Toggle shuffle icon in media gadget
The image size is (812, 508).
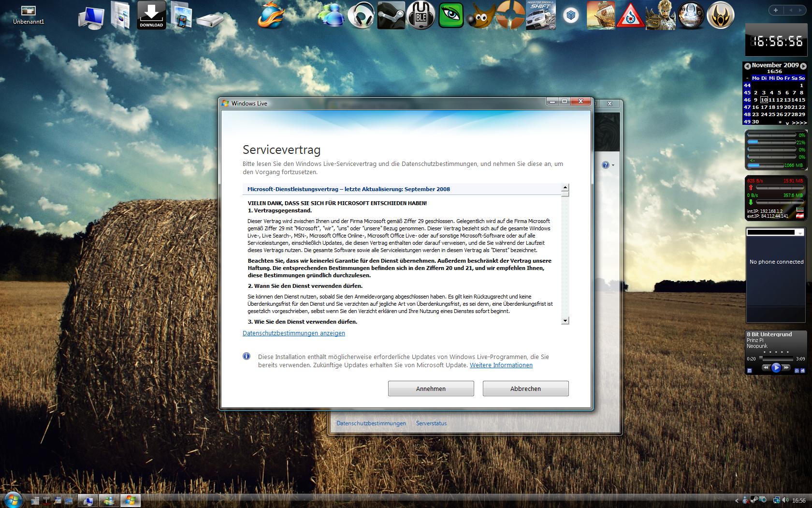[x=797, y=371]
